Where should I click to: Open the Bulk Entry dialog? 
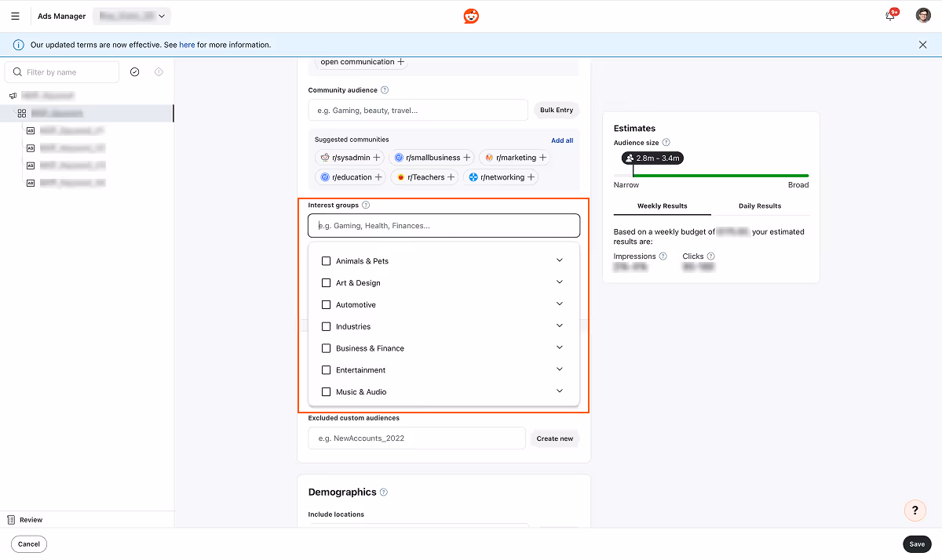pyautogui.click(x=556, y=110)
